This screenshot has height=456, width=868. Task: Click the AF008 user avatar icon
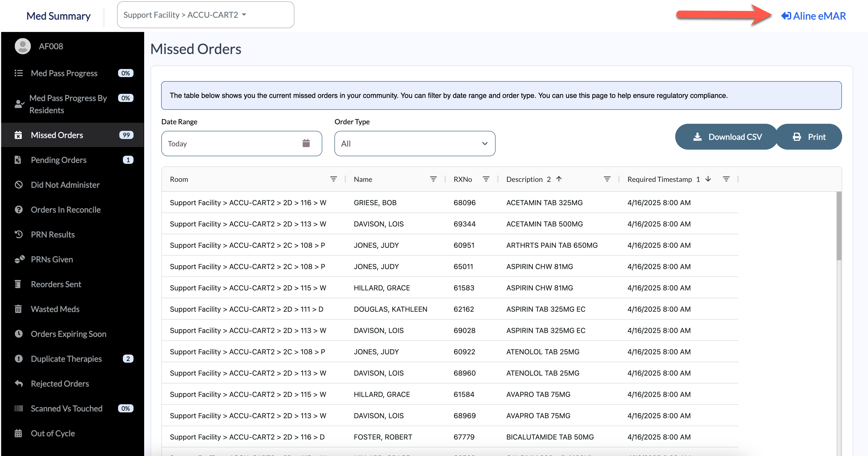pos(23,46)
